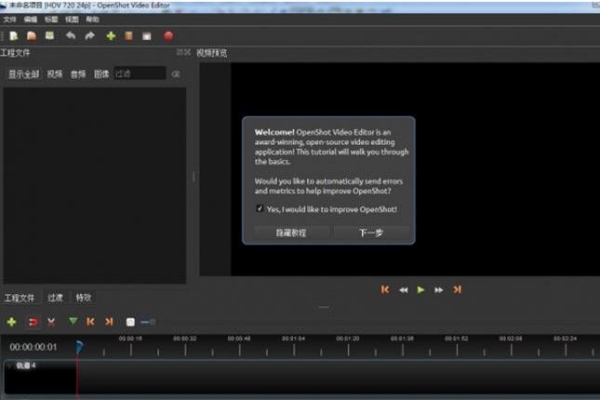
Task: Click the 下一步 button in the tutorial
Action: click(371, 232)
